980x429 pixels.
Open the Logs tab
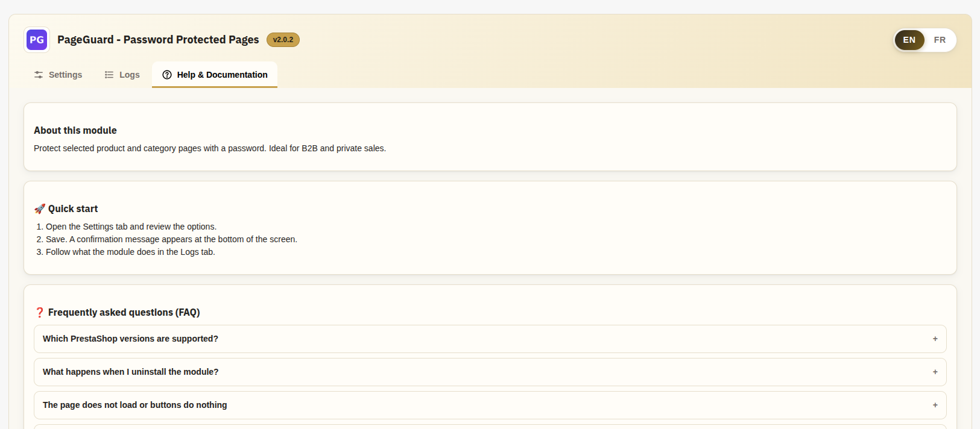click(122, 75)
